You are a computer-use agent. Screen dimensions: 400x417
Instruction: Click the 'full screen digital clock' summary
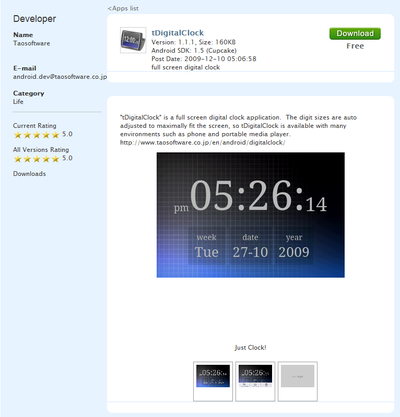click(x=186, y=67)
